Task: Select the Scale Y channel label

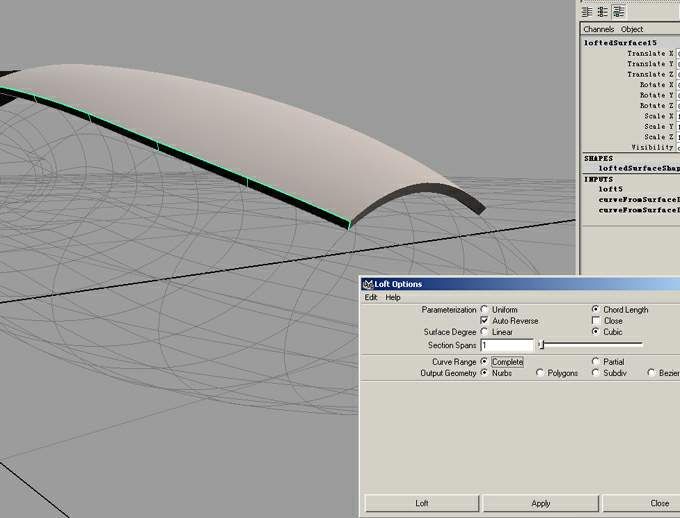Action: coord(659,126)
